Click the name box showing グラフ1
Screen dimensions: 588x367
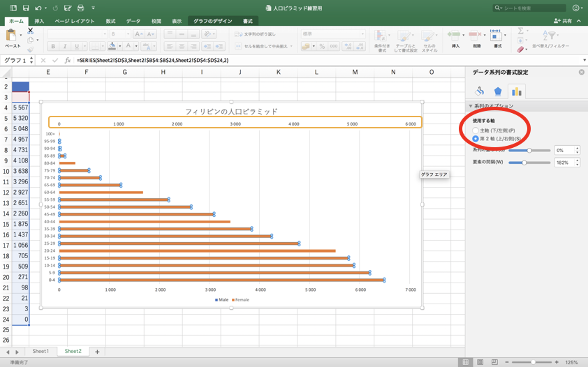pos(15,60)
